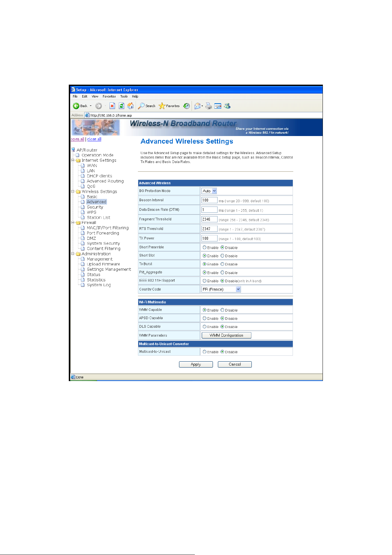Click the page icon beside WPS
Screen dimensions: 392x555
point(83,212)
